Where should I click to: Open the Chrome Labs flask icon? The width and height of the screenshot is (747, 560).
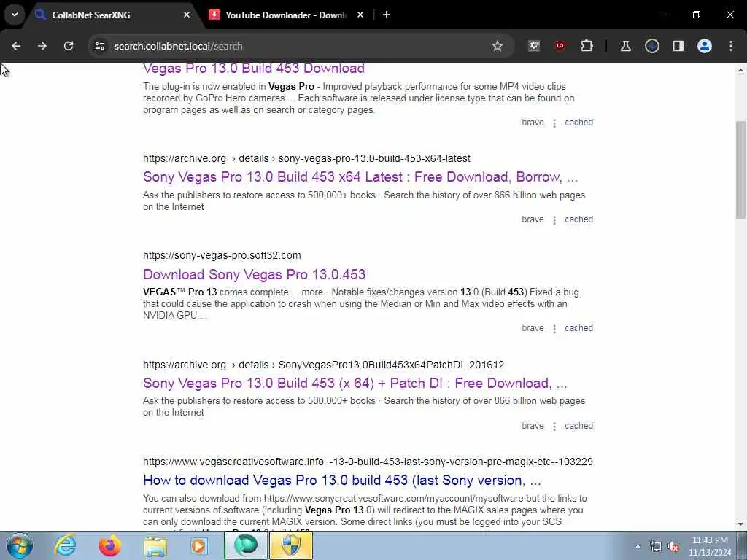coord(625,46)
